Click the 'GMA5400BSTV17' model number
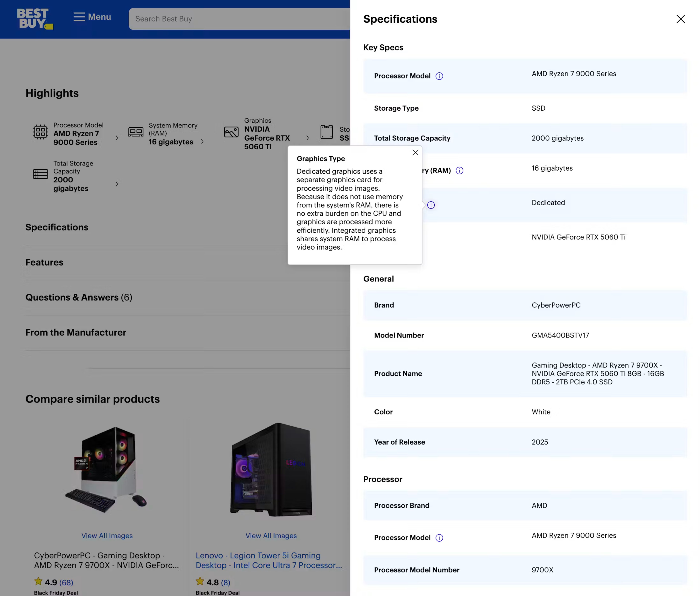This screenshot has width=700, height=596. [x=560, y=335]
